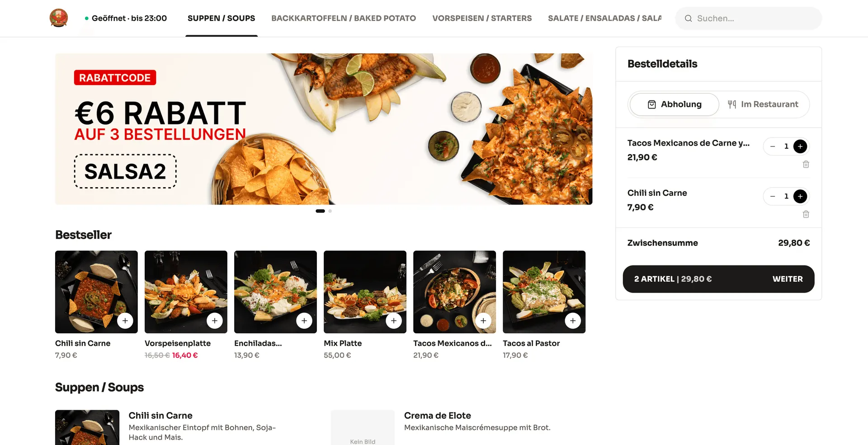
Task: Open Backkartoffeln / Baked Potato category tab
Action: (x=344, y=18)
